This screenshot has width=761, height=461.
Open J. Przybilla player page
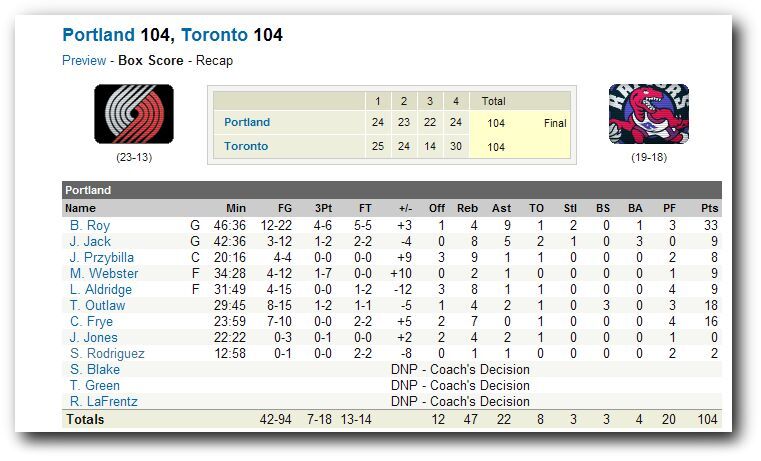click(x=102, y=257)
